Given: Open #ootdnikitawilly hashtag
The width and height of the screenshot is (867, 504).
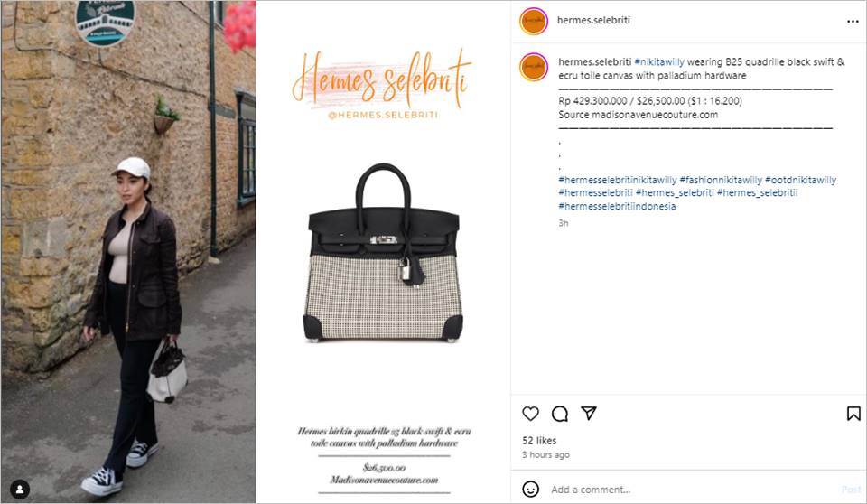Looking at the screenshot, I should [800, 180].
